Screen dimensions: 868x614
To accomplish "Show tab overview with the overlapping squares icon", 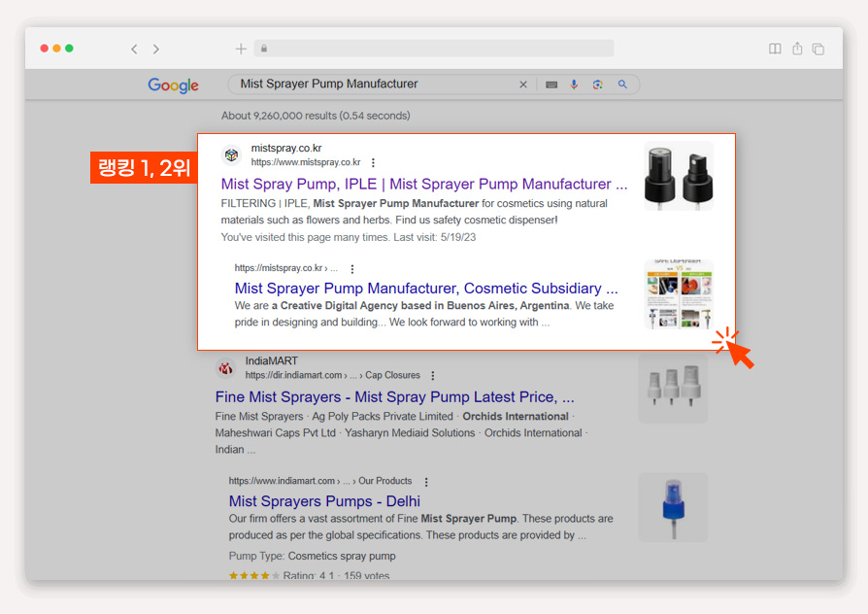I will 818,50.
